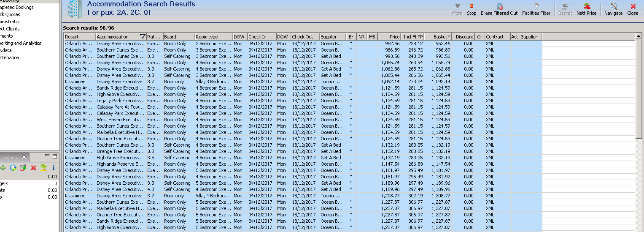Click red X delete icon in basket panel
The width and height of the screenshot is (644, 232).
34,168
